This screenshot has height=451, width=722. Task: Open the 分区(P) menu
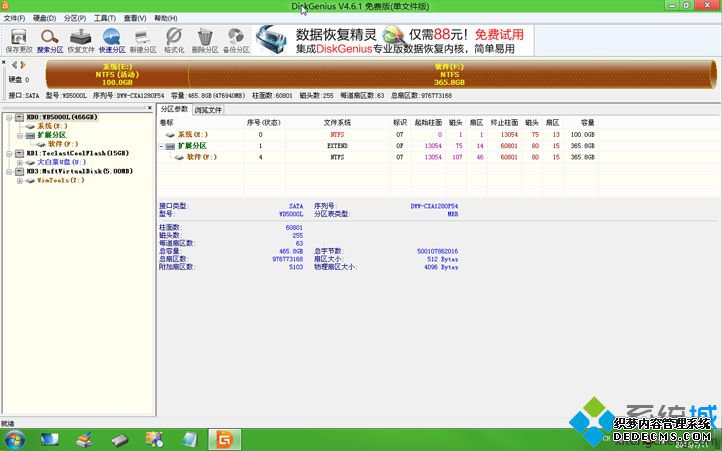coord(75,18)
